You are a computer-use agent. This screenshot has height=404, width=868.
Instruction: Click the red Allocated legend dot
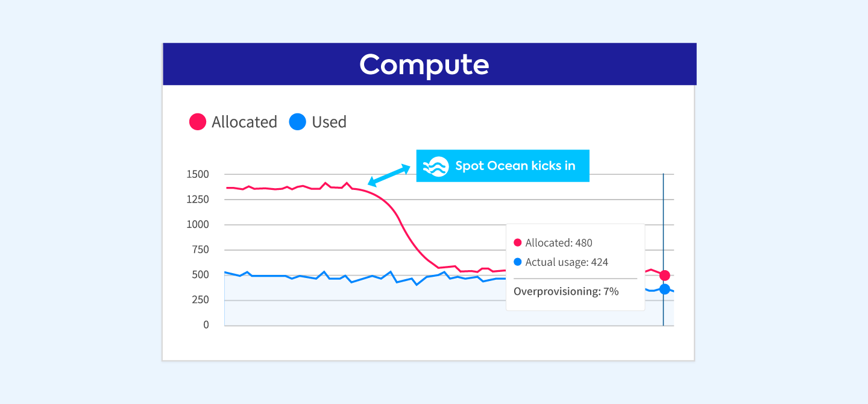[198, 122]
